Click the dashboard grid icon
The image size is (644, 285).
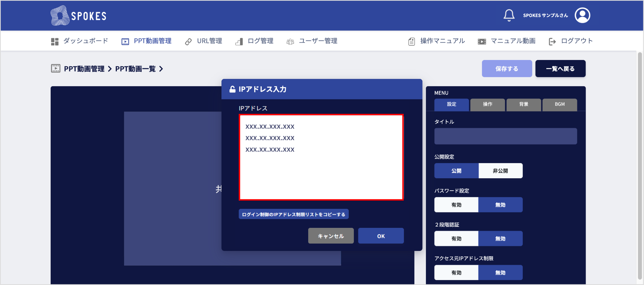[x=55, y=42]
